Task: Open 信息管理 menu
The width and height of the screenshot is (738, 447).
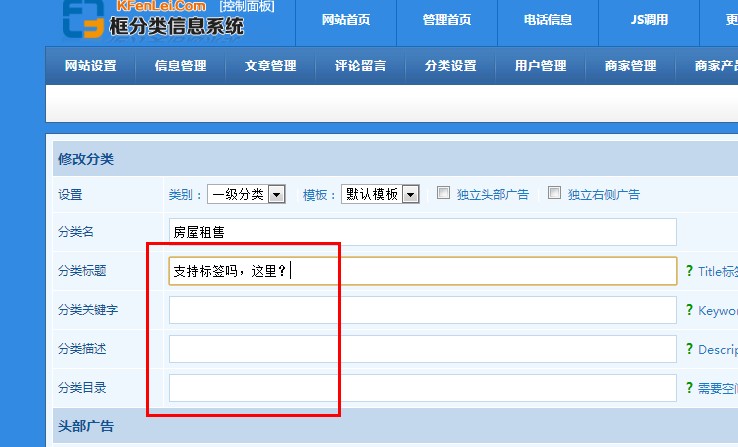Action: tap(181, 66)
